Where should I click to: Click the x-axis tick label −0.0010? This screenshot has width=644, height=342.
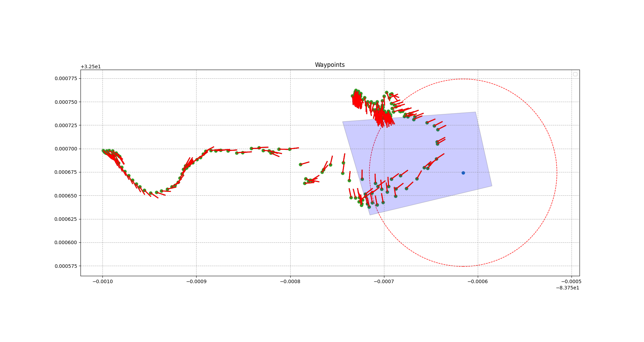[102, 281]
